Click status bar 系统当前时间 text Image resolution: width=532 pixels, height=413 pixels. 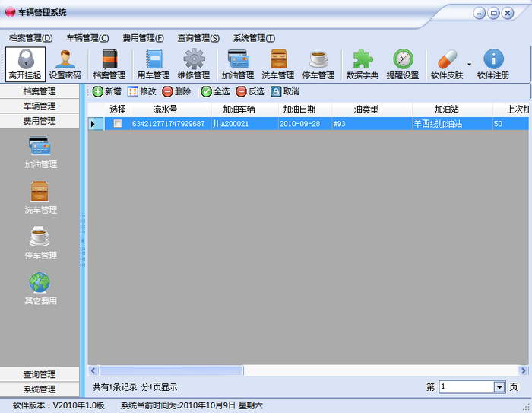(x=192, y=405)
